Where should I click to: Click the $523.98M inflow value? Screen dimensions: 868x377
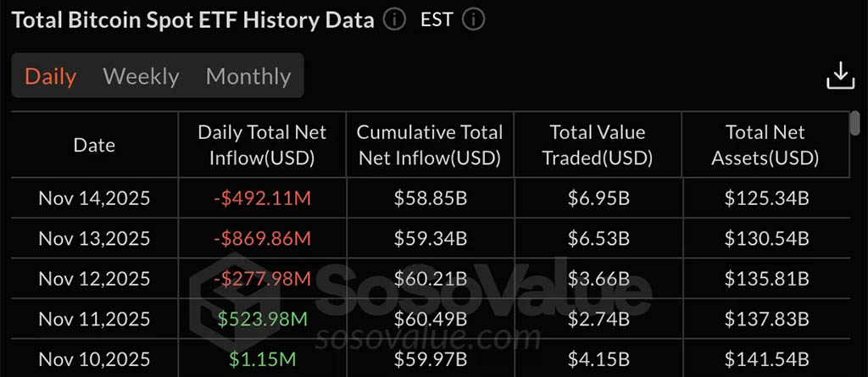(262, 319)
